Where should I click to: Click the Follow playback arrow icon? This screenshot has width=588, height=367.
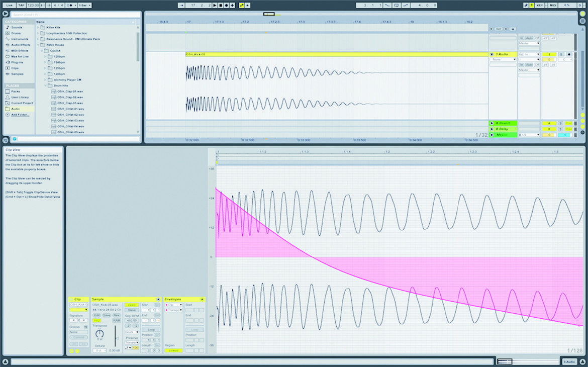pyautogui.click(x=181, y=5)
